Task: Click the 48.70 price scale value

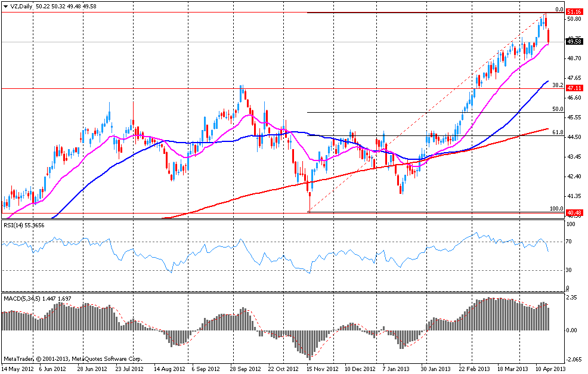Action: [574, 58]
